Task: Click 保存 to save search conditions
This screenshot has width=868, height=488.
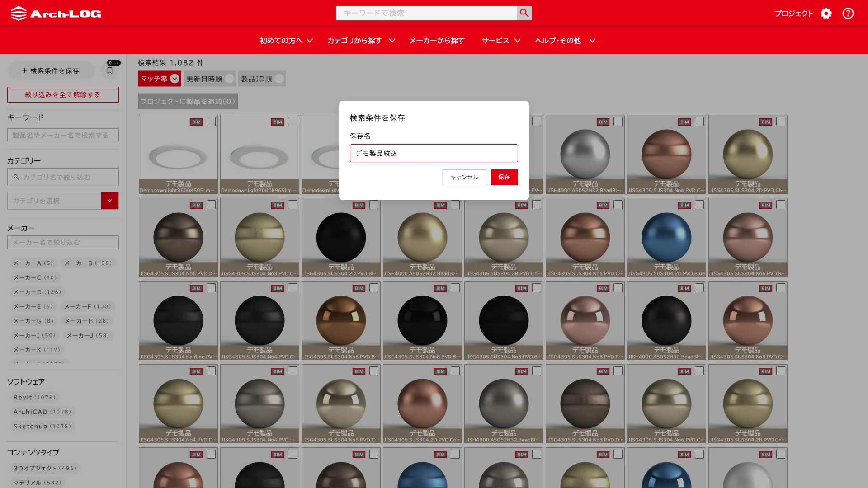Action: tap(505, 177)
